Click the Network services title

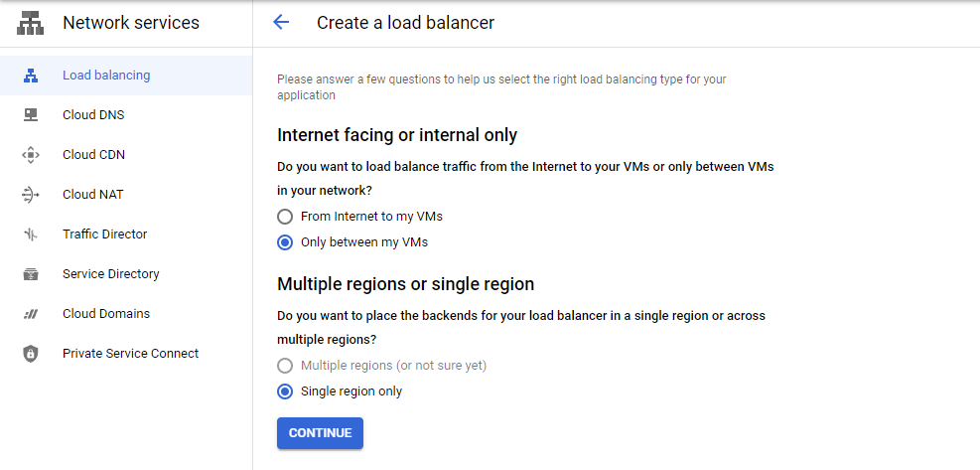pyautogui.click(x=131, y=23)
